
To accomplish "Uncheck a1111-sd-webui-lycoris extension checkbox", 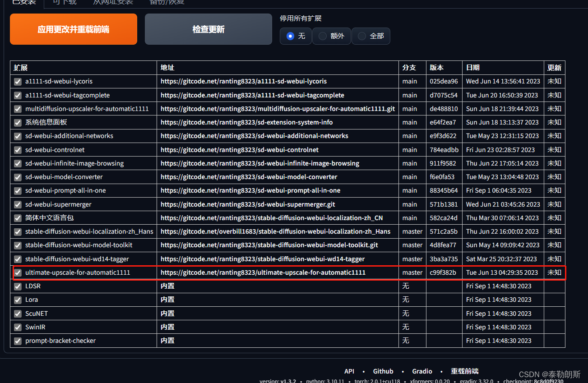I will pyautogui.click(x=18, y=82).
